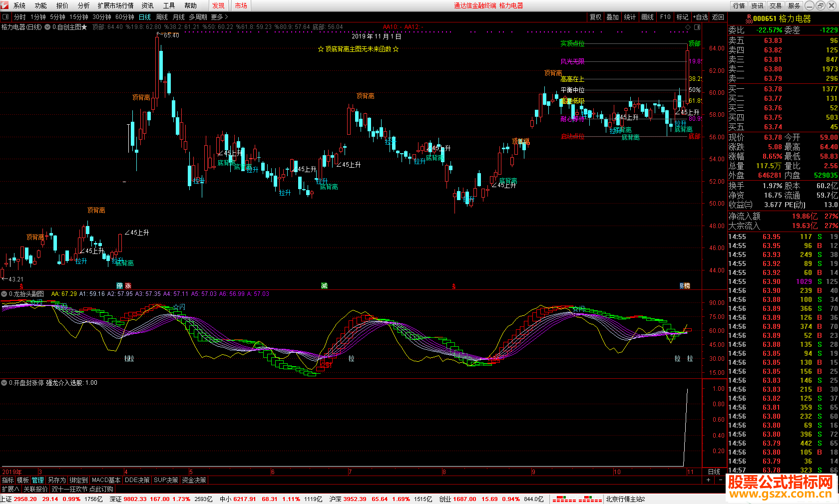
Task: Open the 扩展市场行情 menu
Action: 115,5
